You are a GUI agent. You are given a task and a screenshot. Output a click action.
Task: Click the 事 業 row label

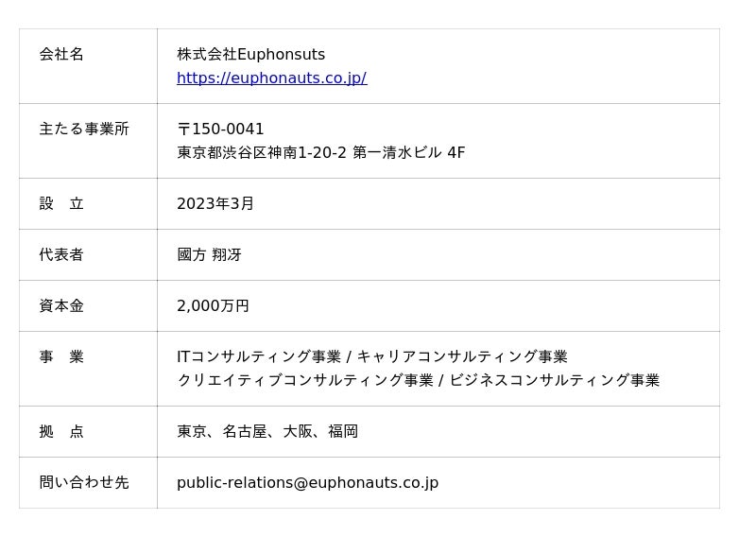point(61,357)
